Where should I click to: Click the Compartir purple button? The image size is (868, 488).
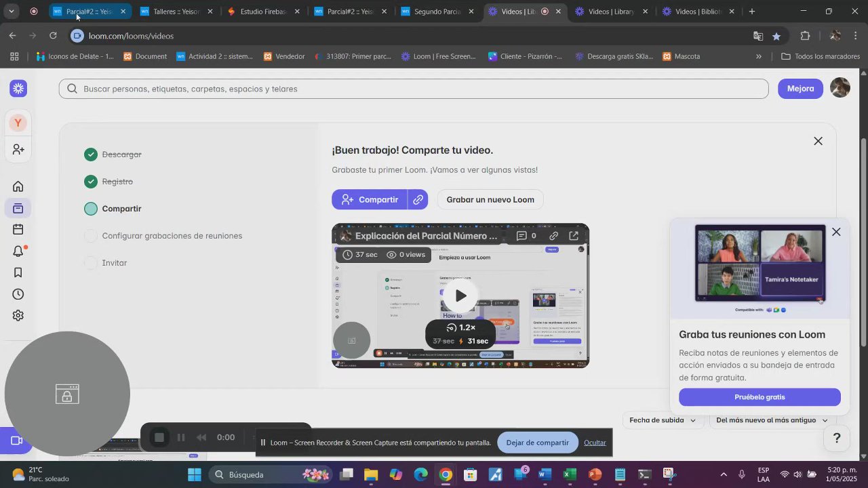click(x=370, y=199)
